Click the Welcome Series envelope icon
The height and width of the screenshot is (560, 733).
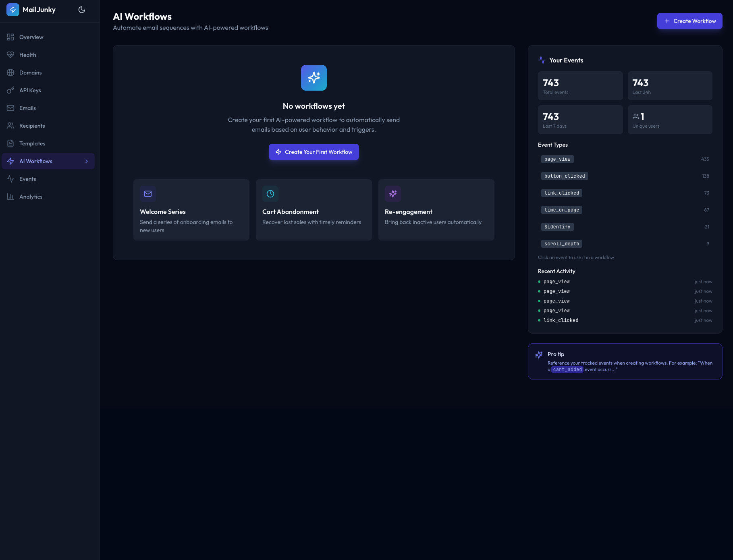148,194
